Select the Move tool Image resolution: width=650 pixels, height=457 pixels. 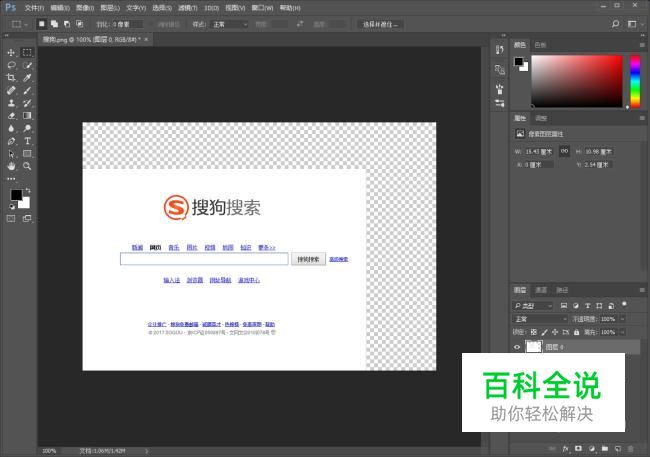click(x=11, y=52)
